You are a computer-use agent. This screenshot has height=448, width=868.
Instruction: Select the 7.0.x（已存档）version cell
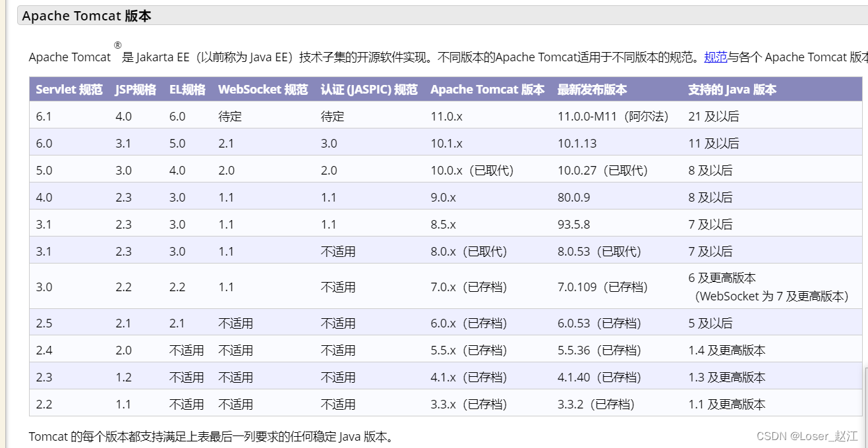469,287
